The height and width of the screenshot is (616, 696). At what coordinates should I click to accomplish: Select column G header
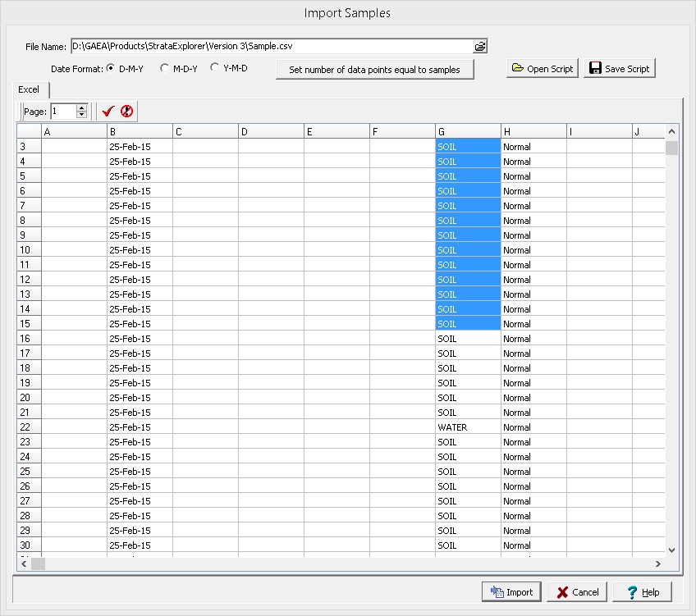coord(468,131)
